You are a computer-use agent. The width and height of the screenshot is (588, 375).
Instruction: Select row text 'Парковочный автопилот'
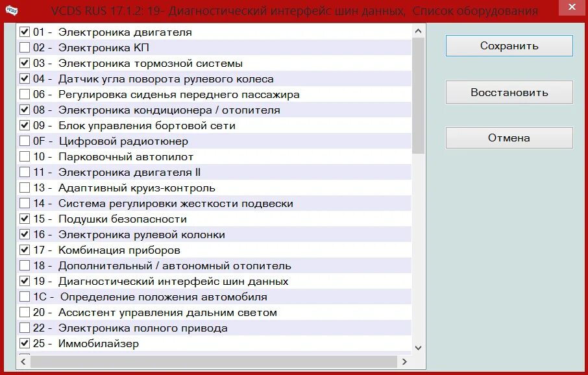pos(126,157)
